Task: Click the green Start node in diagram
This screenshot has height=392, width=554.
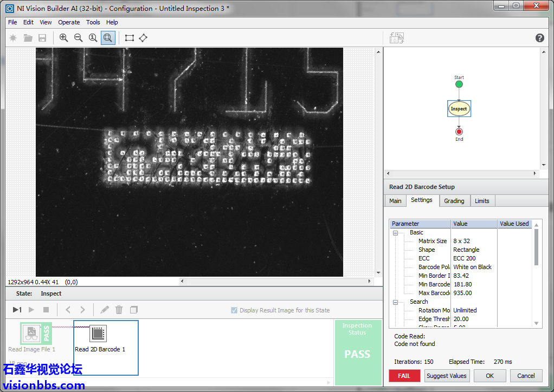Action: (459, 84)
